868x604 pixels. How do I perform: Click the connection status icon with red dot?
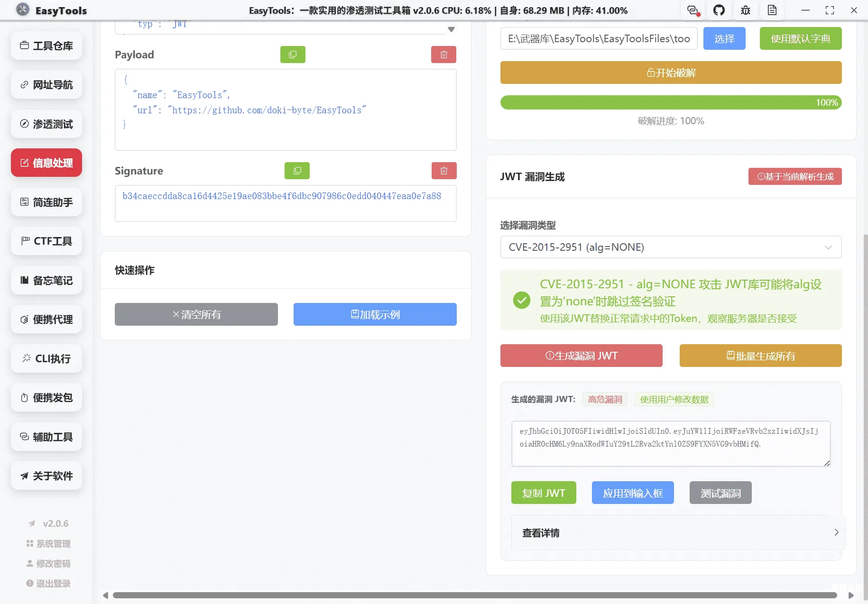[x=692, y=10]
